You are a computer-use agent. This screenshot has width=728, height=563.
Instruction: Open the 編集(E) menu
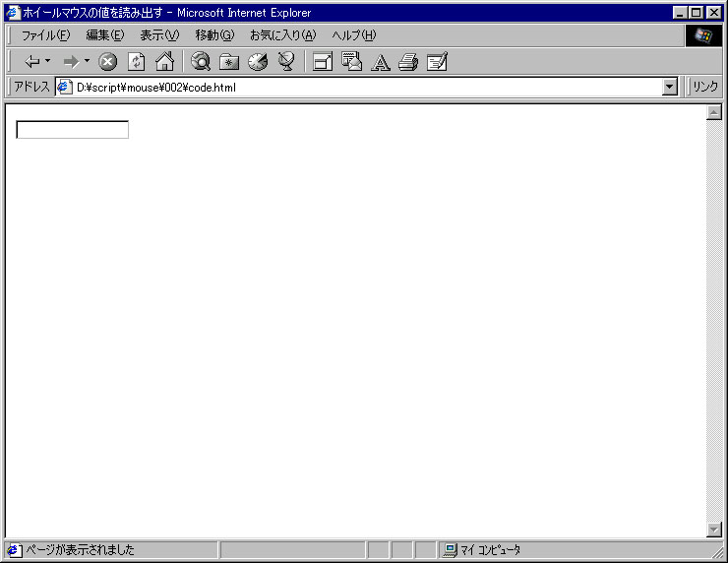pyautogui.click(x=105, y=35)
